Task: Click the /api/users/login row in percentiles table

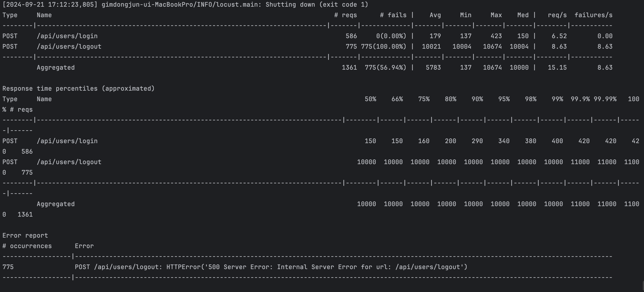Action: point(67,141)
